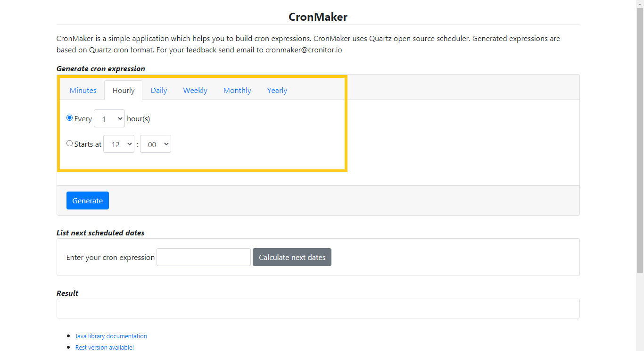Select the 'Every' hour radio button
This screenshot has height=351, width=644.
tap(69, 117)
